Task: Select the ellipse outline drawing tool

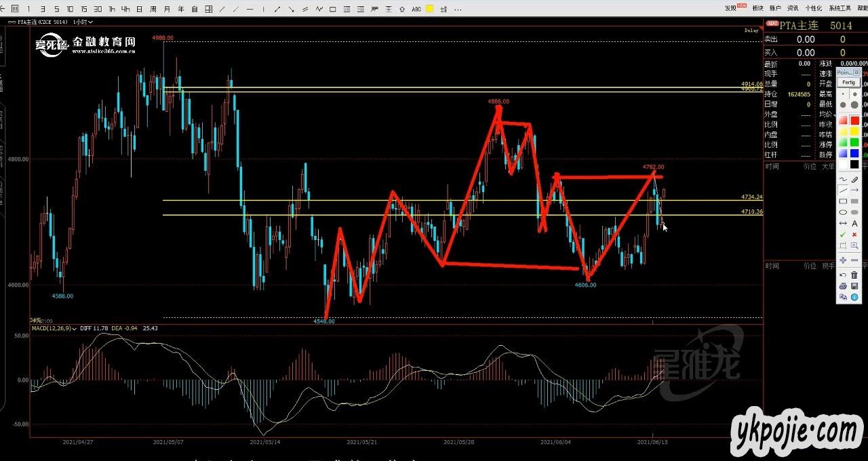Action: (x=843, y=212)
